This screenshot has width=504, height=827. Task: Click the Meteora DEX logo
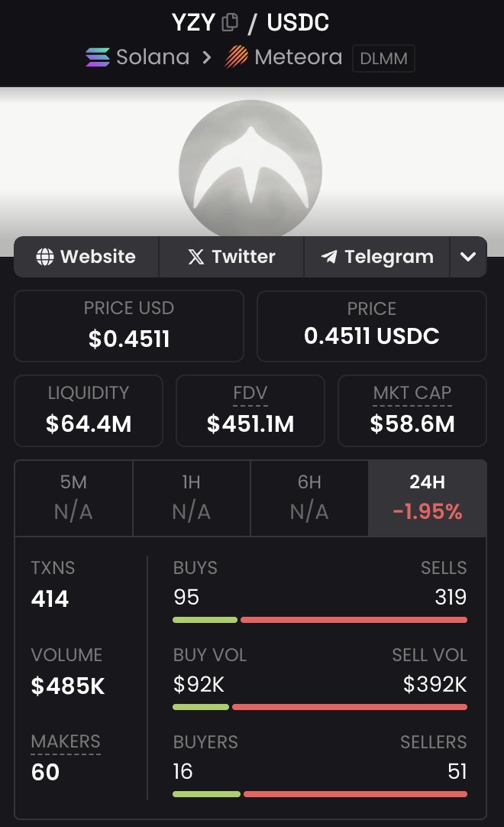(x=236, y=57)
